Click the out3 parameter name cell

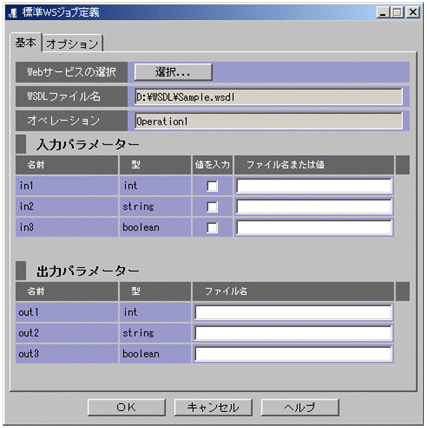click(67, 354)
